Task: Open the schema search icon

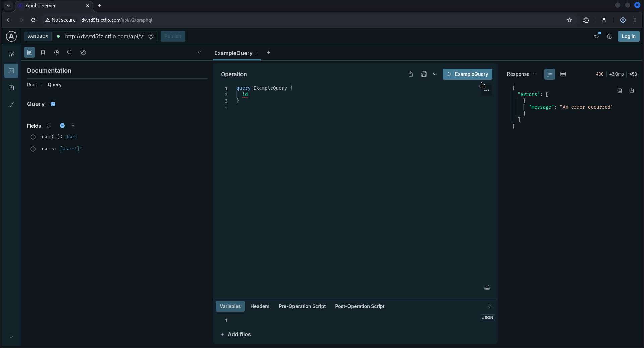Action: coord(70,52)
